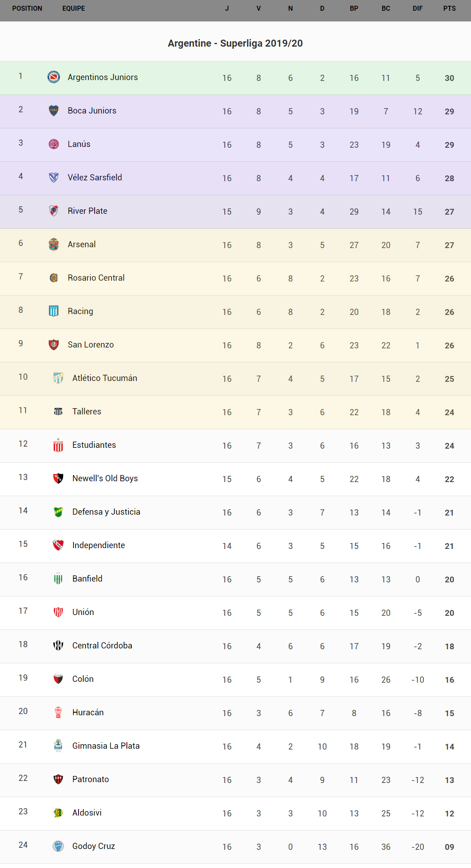Click the San Lorenzo badge icon
471x868 pixels.
pos(54,345)
